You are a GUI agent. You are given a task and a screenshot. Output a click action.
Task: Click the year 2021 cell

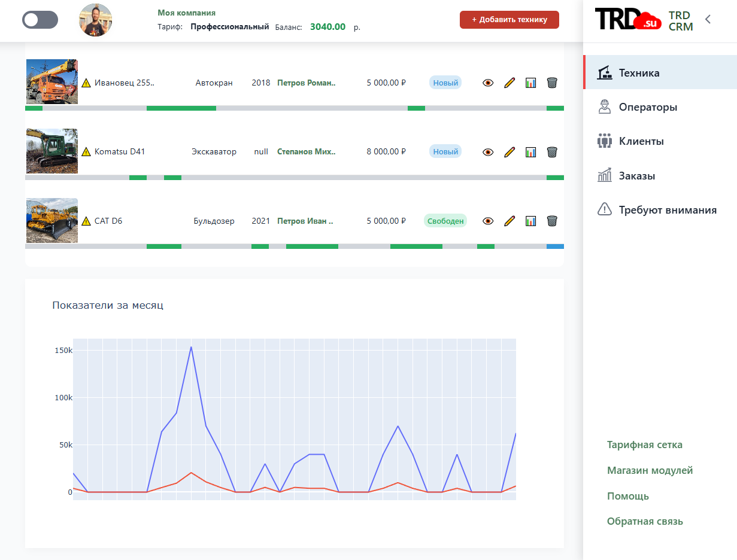(x=261, y=221)
